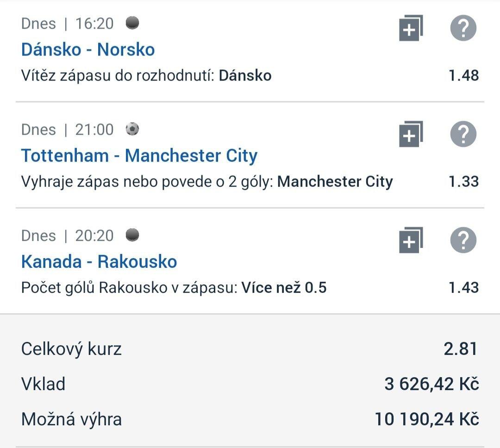
Task: Click the soccer ball icon next to 21:00
Action: pyautogui.click(x=132, y=129)
